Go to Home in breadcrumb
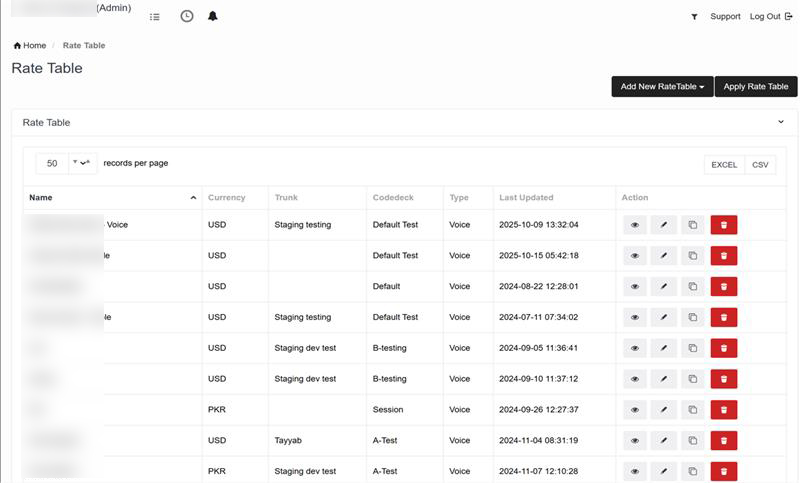 click(x=30, y=46)
